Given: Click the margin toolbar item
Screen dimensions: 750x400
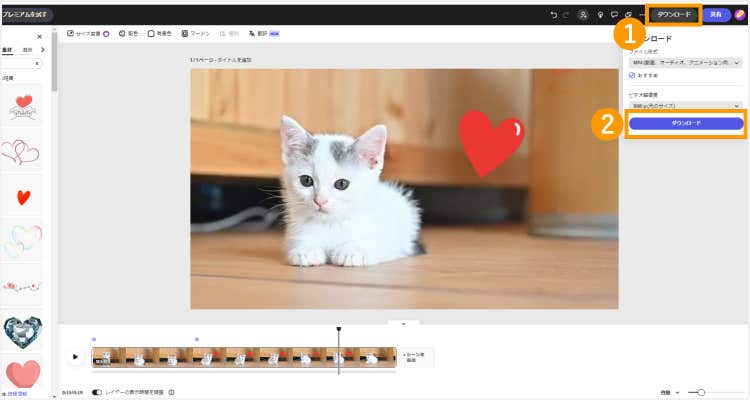Looking at the screenshot, I should tap(196, 34).
